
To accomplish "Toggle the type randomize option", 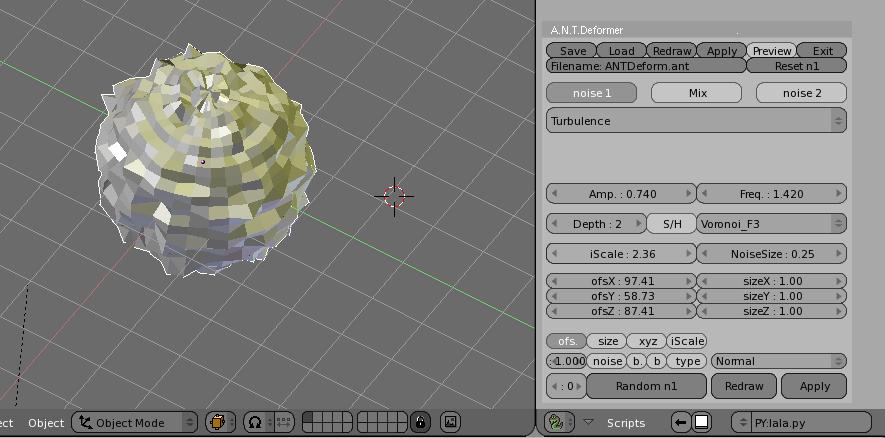I will (x=687, y=361).
